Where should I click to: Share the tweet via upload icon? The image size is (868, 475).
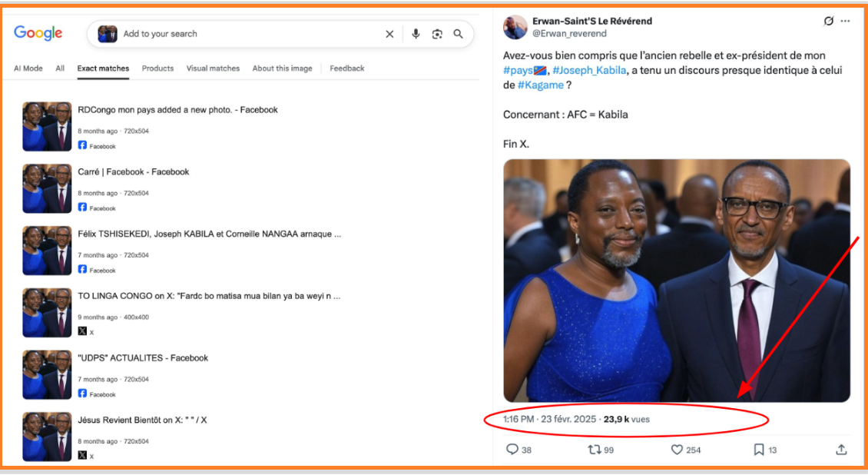[841, 450]
